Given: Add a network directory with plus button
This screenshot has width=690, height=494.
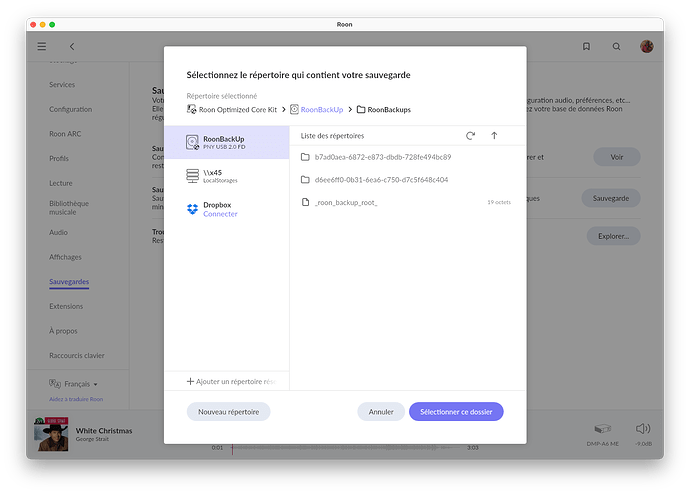Looking at the screenshot, I should (231, 381).
